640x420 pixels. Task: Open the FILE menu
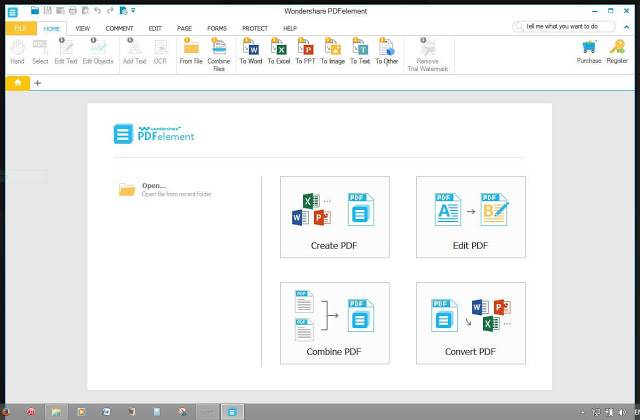(20, 28)
